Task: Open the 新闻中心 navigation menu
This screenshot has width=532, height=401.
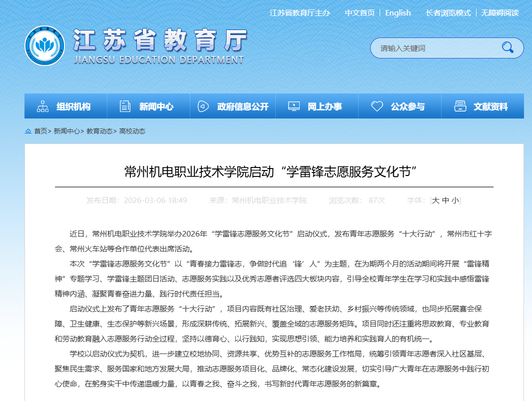Action: pos(156,106)
